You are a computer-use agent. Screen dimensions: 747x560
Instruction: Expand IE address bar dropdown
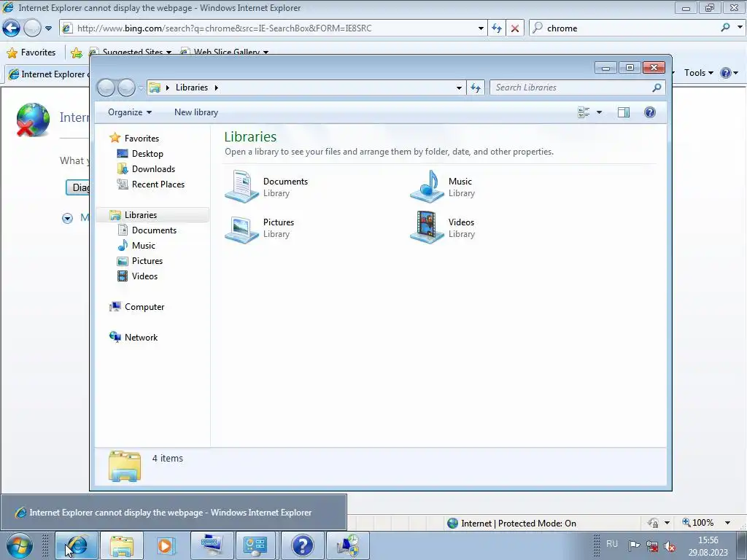481,28
